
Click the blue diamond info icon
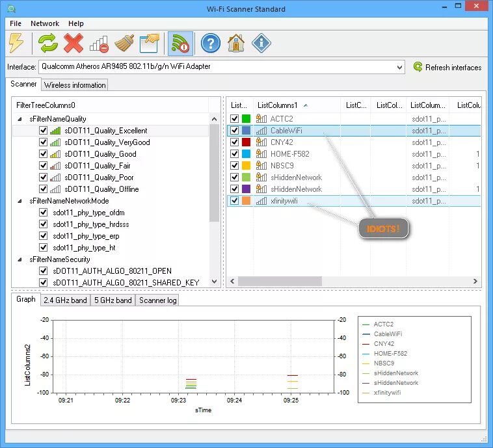pyautogui.click(x=261, y=43)
